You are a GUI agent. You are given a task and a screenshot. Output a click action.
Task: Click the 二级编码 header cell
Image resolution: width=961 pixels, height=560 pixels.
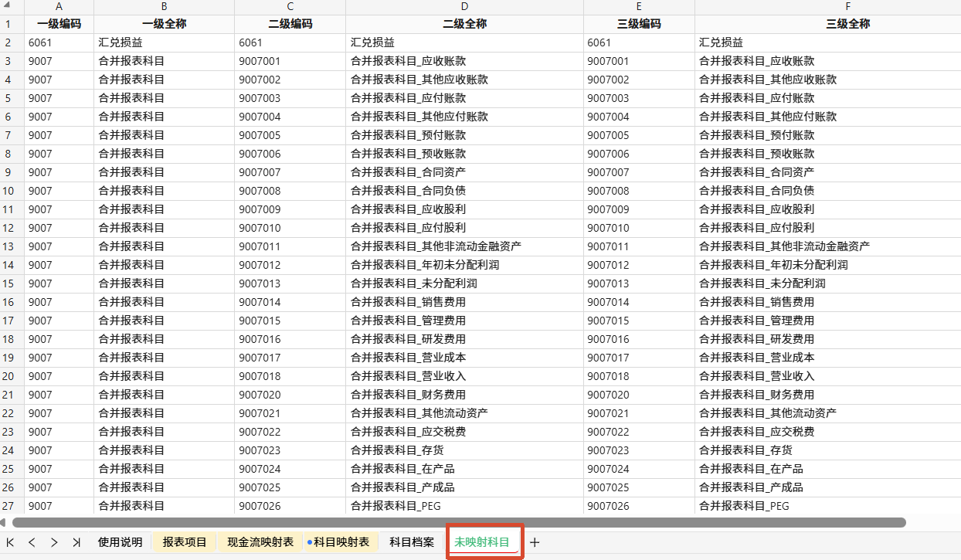pyautogui.click(x=290, y=24)
